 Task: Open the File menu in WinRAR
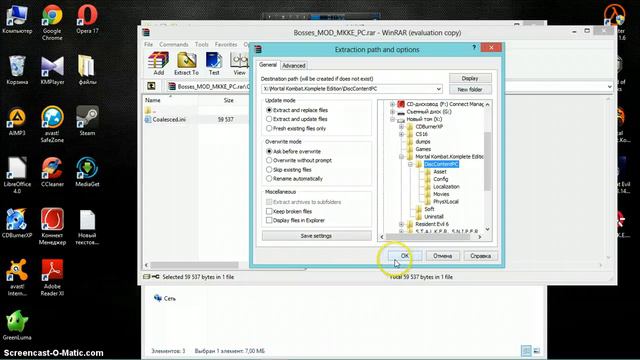point(149,44)
